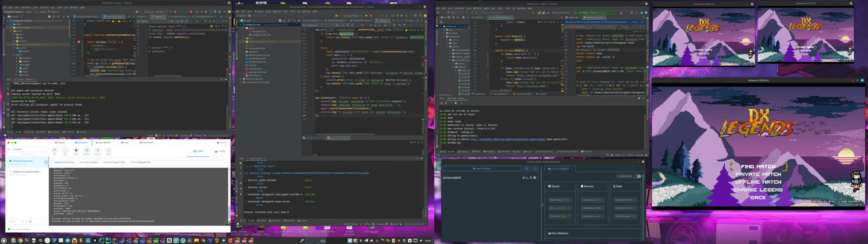Open the All filter dropdown below the container list
This screenshot has height=244, width=868.
pyautogui.click(x=37, y=221)
